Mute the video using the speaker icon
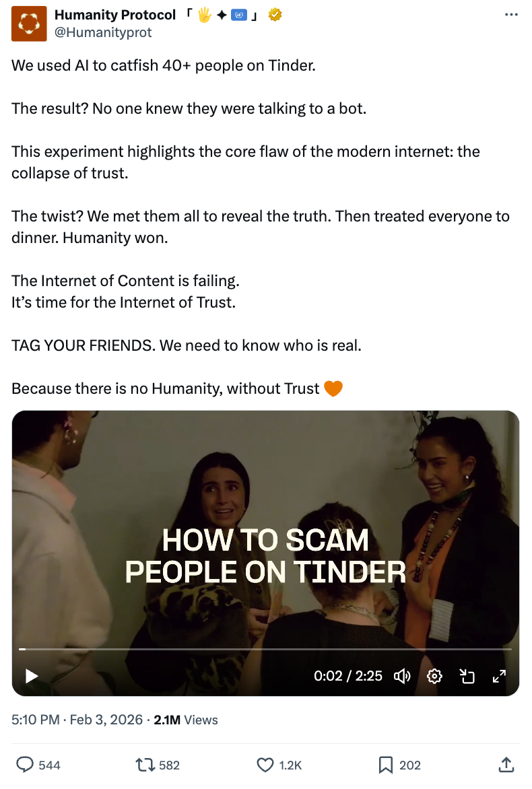This screenshot has height=789, width=532. pyautogui.click(x=402, y=676)
